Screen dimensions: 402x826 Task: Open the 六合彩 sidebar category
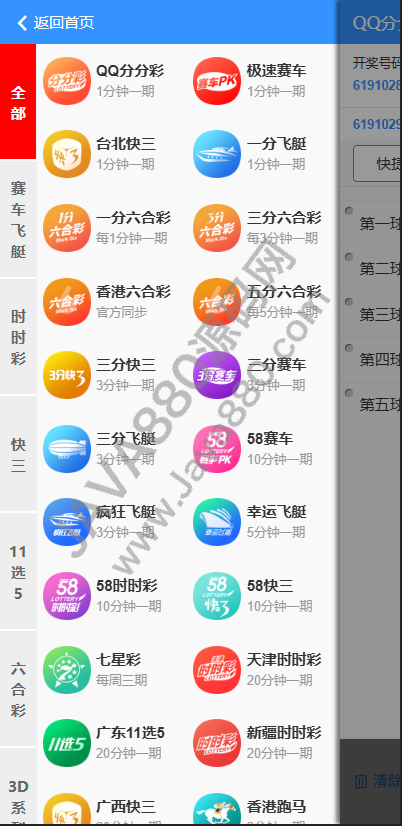coord(18,690)
